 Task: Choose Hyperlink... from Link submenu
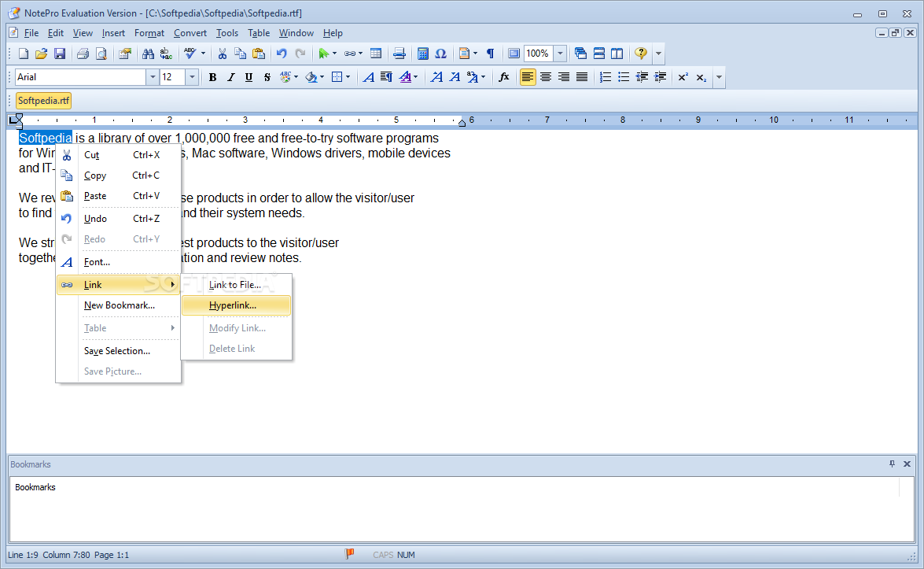coord(236,305)
